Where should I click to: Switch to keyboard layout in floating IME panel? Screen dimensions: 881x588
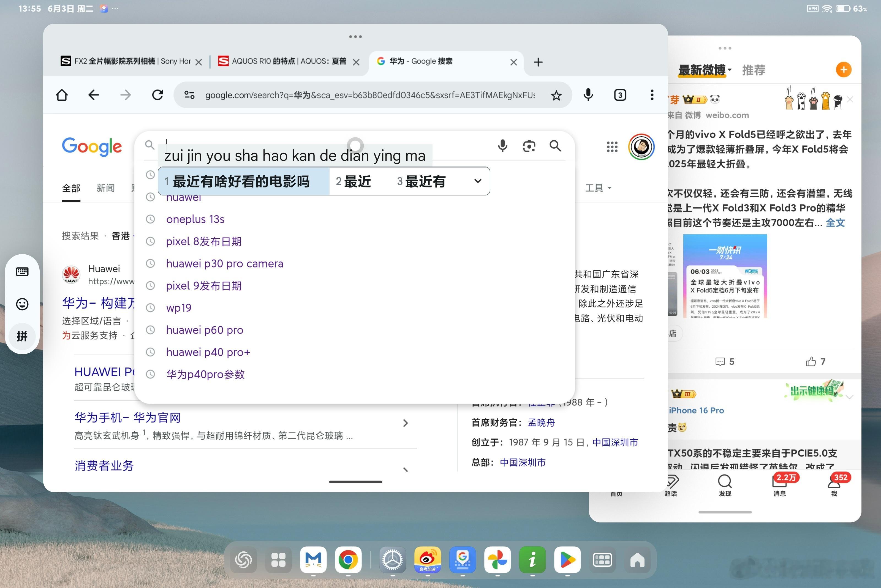pos(22,271)
